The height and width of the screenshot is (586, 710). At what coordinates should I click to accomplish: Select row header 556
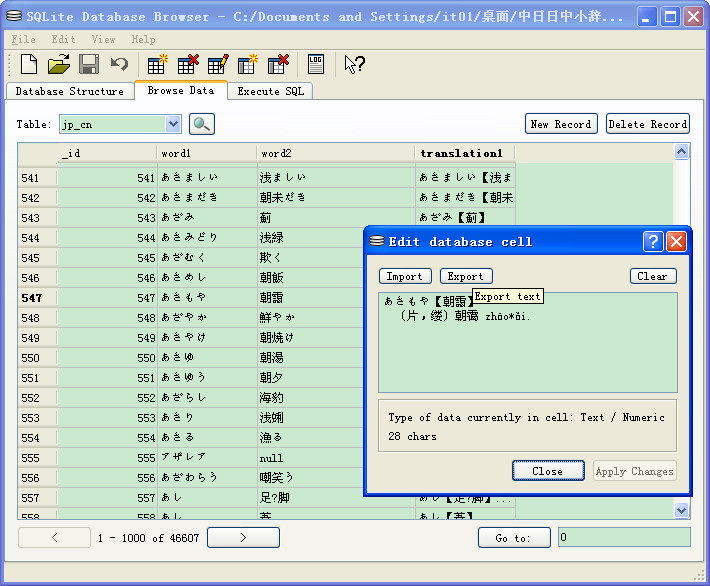click(38, 478)
